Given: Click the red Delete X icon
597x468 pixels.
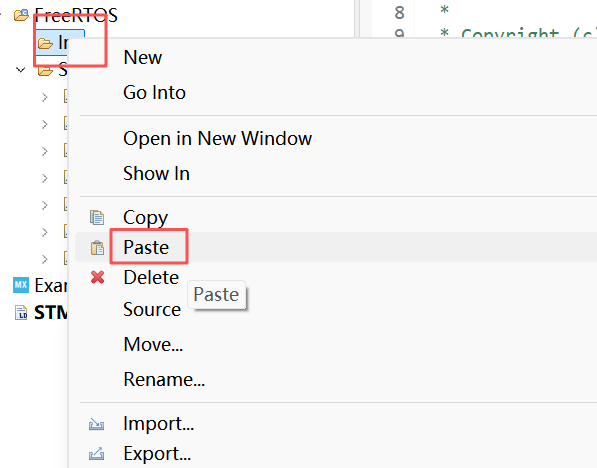Looking at the screenshot, I should click(97, 277).
